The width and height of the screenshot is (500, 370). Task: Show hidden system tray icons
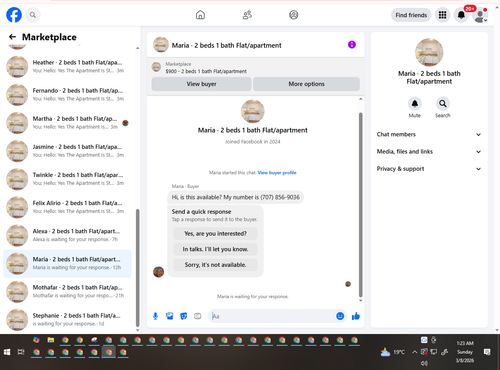tap(415, 352)
